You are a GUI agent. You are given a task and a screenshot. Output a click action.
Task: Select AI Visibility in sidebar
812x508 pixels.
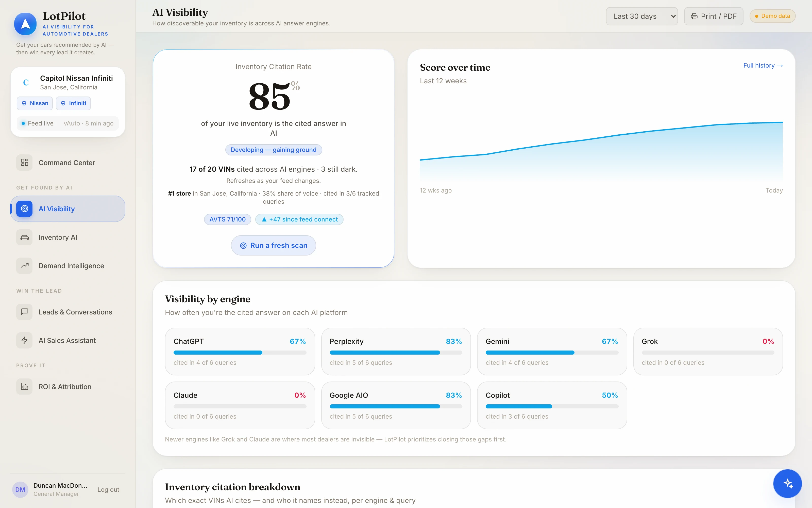(68, 209)
